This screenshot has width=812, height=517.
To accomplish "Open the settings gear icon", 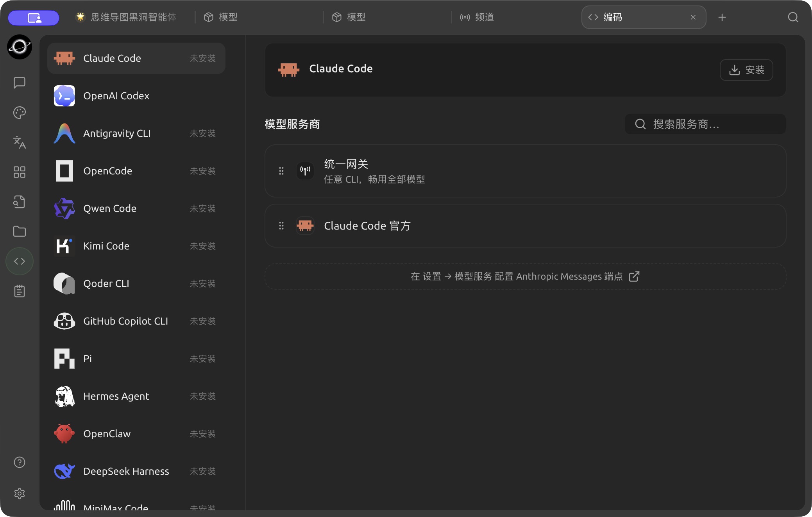I will pos(20,494).
